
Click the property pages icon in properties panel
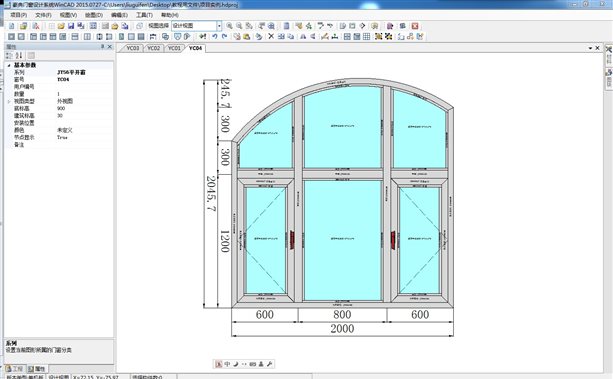pos(31,56)
